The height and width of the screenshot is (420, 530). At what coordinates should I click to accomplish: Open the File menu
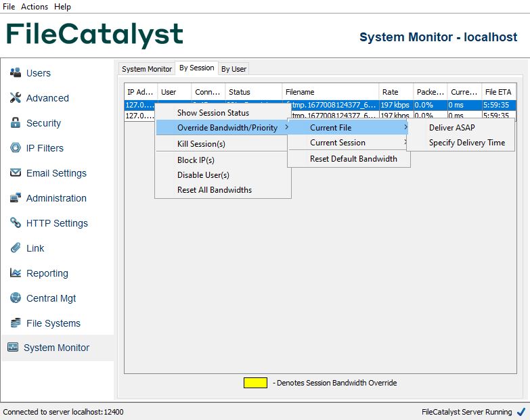click(x=9, y=7)
